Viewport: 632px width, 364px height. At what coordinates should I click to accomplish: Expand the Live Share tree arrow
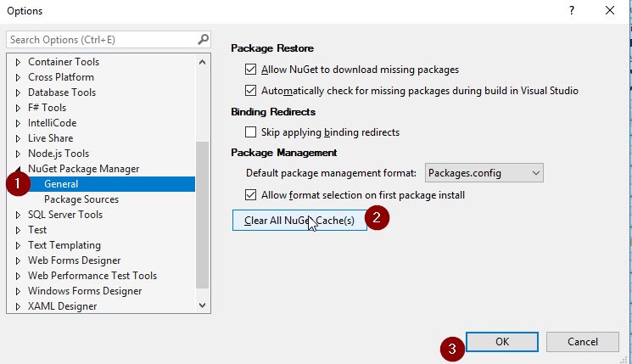18,138
